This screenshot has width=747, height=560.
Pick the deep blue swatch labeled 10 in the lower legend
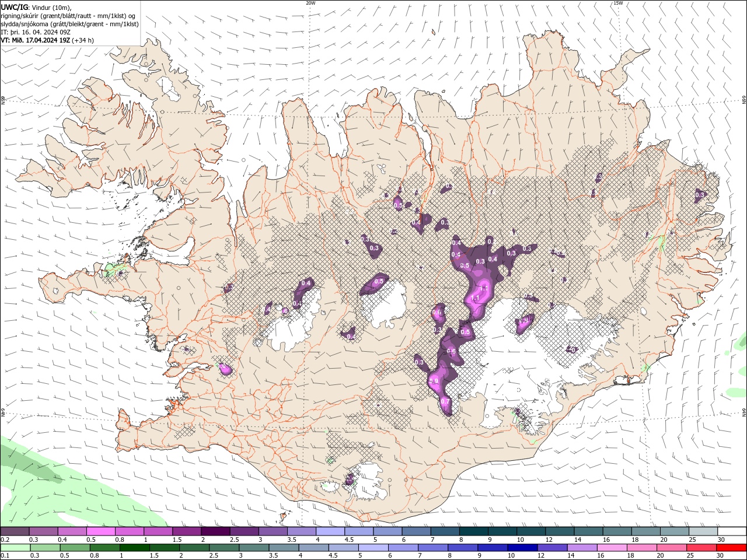pos(522,548)
